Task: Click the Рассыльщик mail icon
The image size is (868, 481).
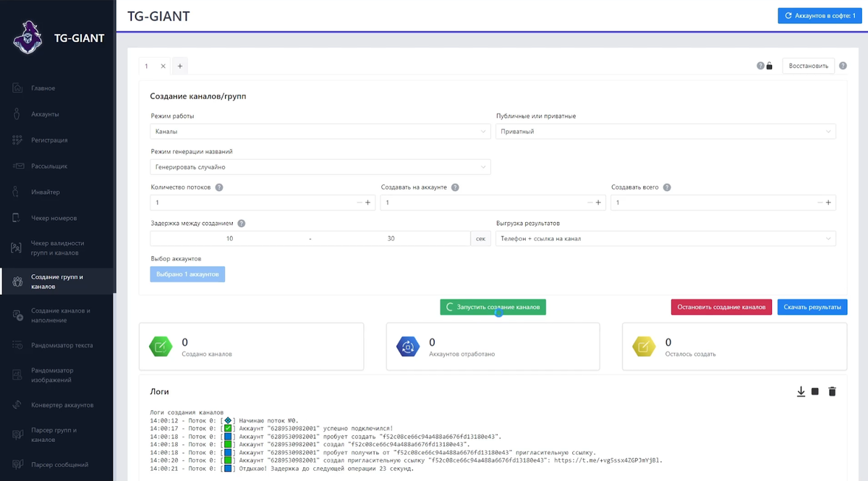Action: (x=17, y=166)
